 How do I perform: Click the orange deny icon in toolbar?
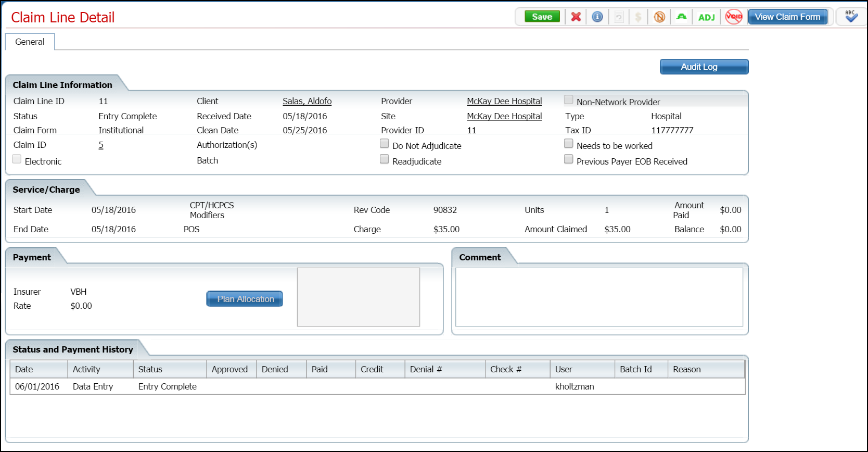point(659,17)
